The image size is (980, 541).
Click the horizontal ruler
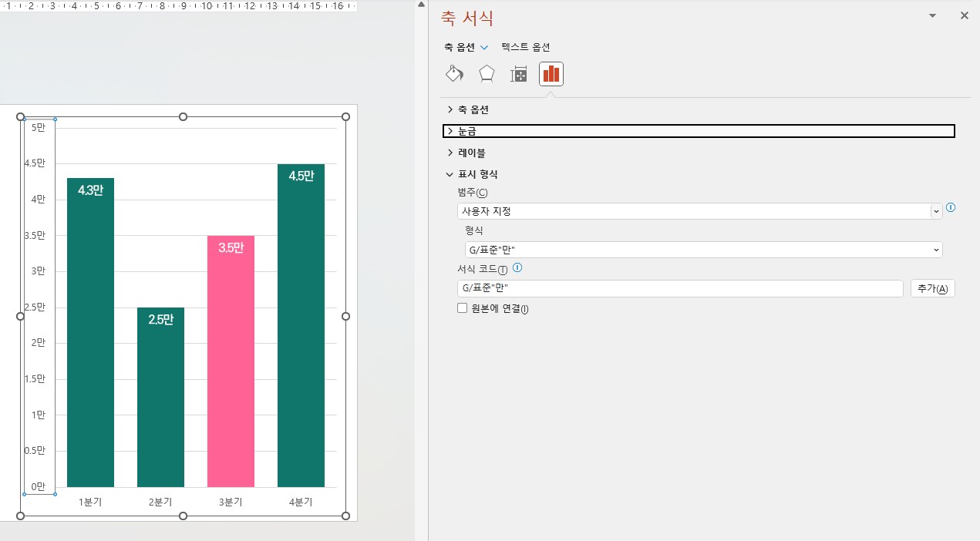click(x=179, y=6)
